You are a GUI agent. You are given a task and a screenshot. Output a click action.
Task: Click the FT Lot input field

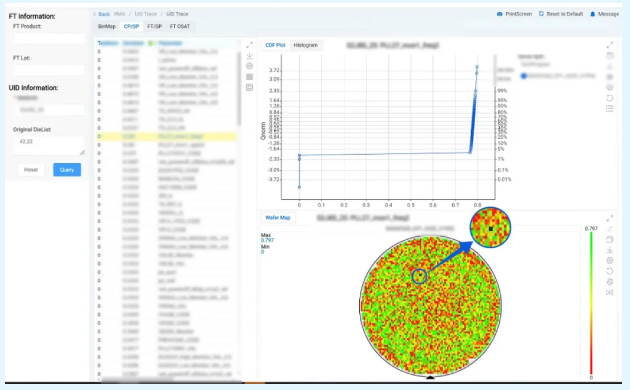(49, 70)
